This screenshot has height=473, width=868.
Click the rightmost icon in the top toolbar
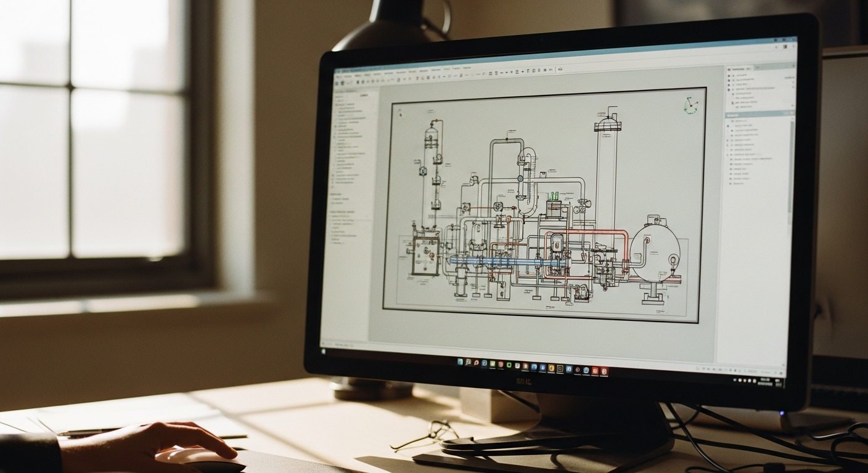559,70
